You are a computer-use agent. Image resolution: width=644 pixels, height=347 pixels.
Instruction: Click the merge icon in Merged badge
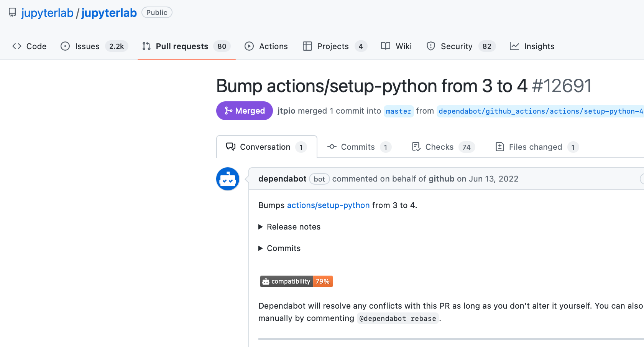(x=228, y=111)
